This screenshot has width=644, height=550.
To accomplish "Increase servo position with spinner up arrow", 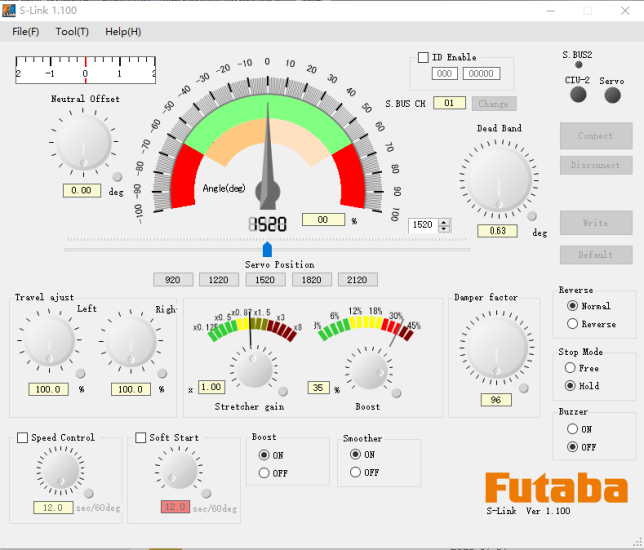I will 445,221.
